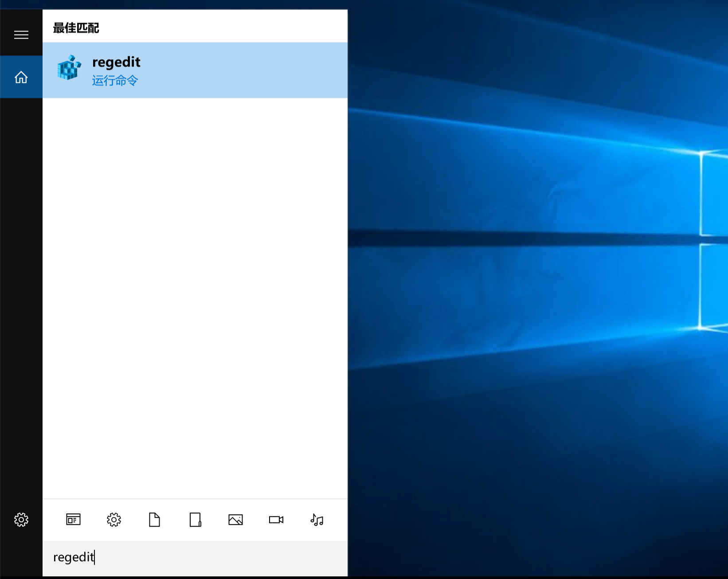Click the 最佳匹配 section header
728x579 pixels.
click(x=76, y=28)
